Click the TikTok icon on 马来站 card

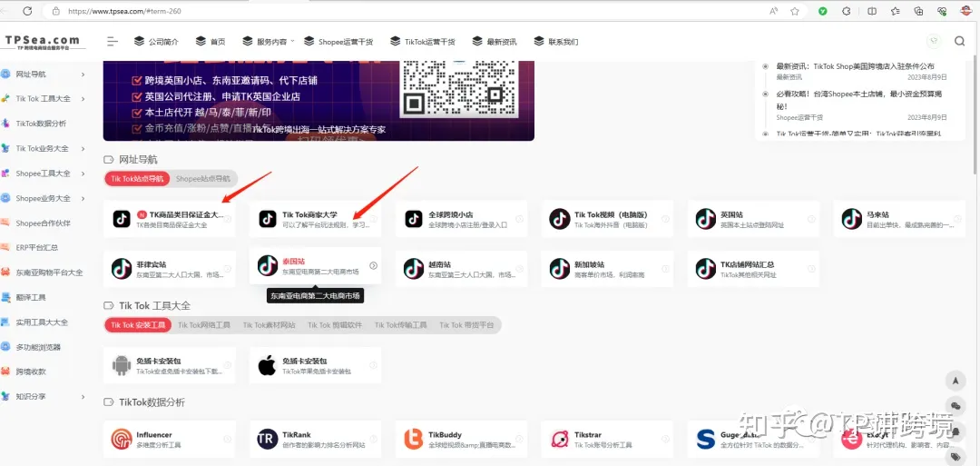point(852,218)
